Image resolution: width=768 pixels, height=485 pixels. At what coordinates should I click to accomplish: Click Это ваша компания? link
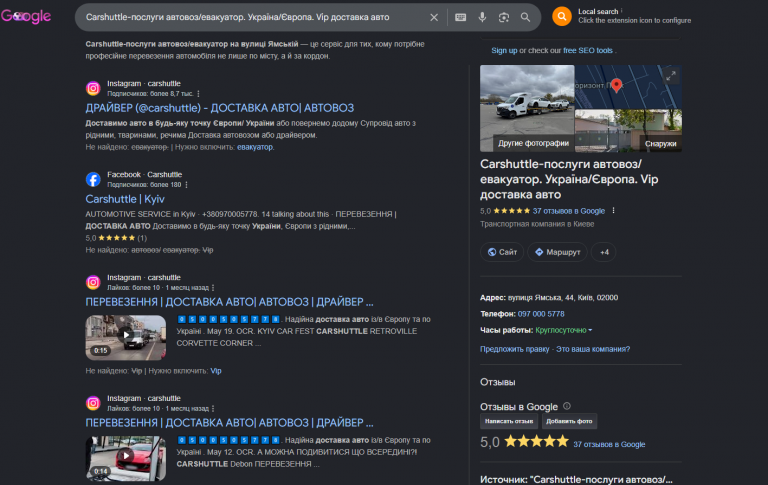tap(593, 349)
